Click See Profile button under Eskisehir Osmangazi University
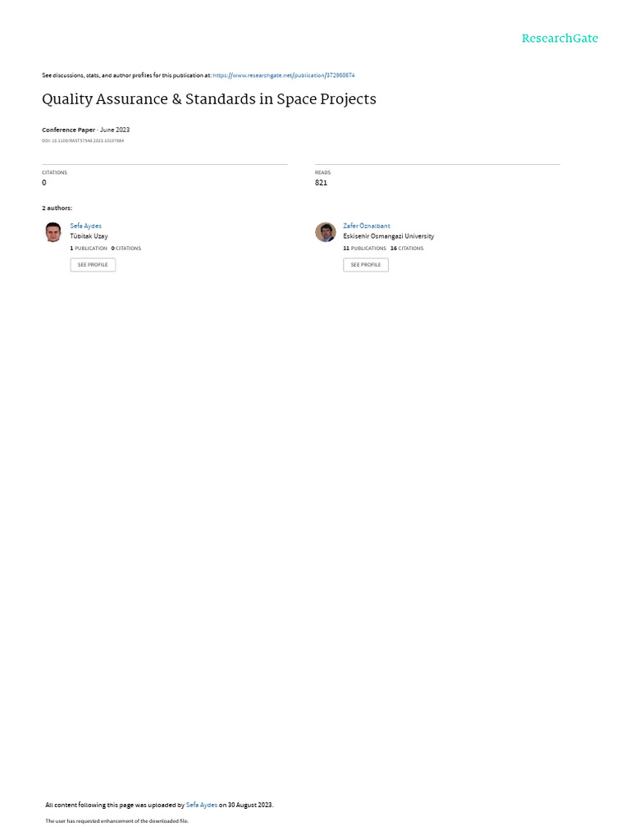This screenshot has height=840, width=630. click(366, 265)
